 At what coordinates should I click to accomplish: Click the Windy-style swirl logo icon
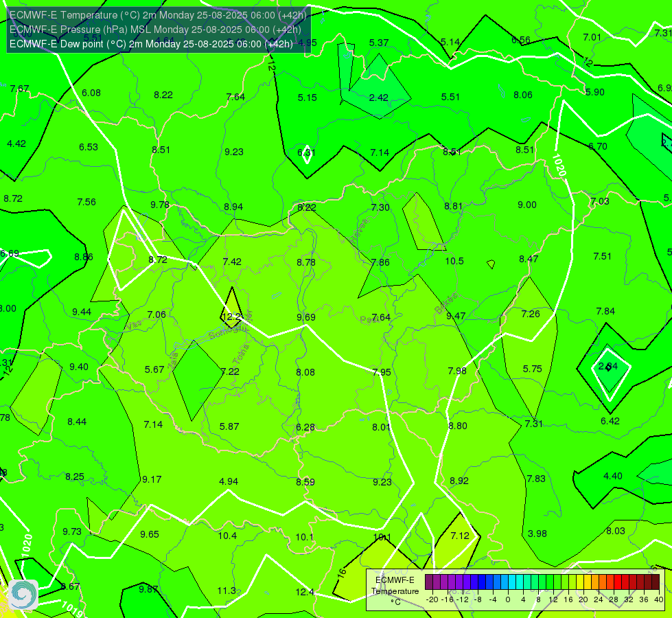[x=23, y=594]
